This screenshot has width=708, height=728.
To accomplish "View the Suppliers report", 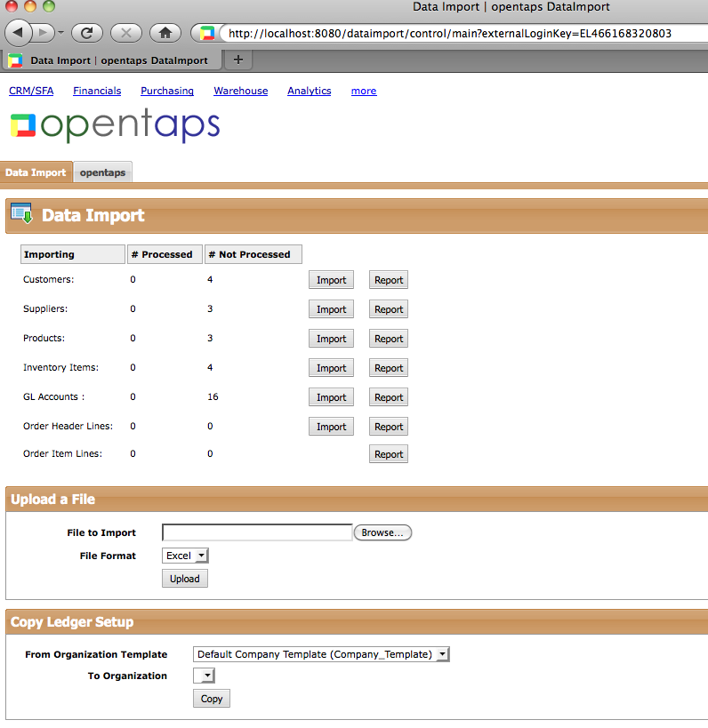I will click(389, 309).
